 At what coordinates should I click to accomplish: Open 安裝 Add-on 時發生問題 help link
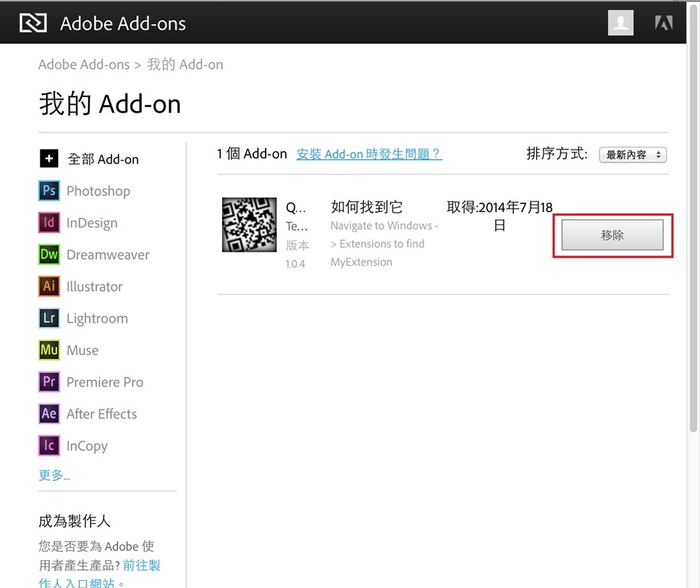click(368, 154)
